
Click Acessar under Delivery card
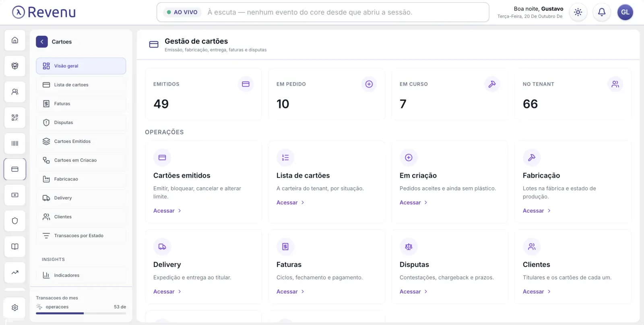pyautogui.click(x=167, y=292)
